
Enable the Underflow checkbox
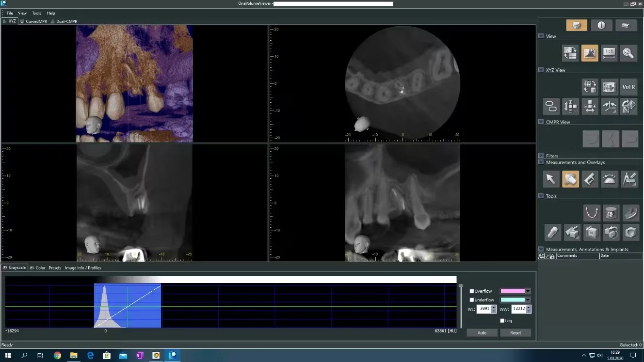pos(472,300)
